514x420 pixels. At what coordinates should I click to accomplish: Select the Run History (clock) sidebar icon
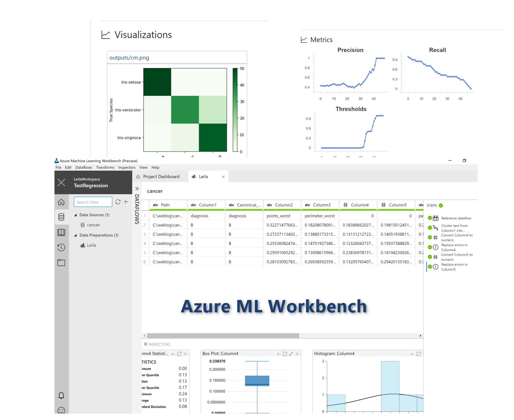[61, 247]
